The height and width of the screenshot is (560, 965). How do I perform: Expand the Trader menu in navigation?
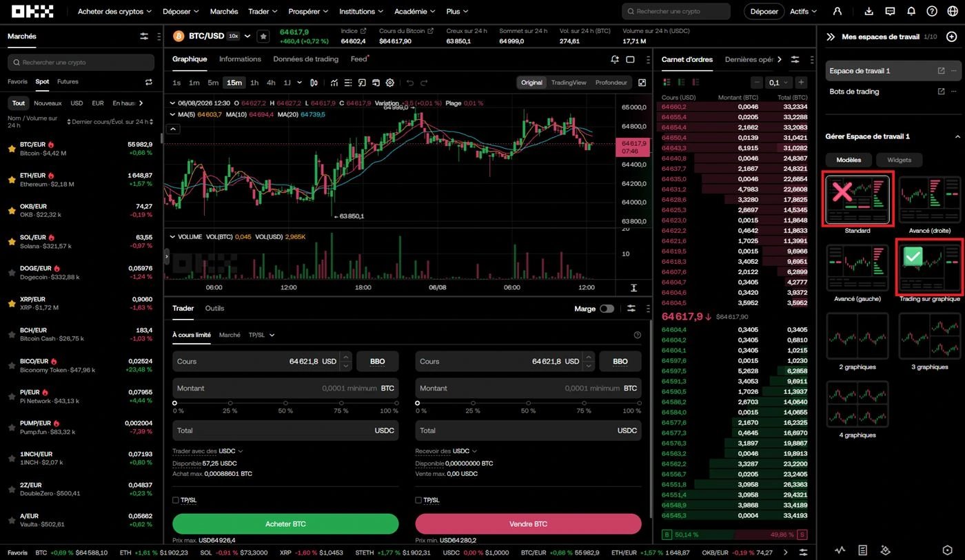(x=263, y=11)
